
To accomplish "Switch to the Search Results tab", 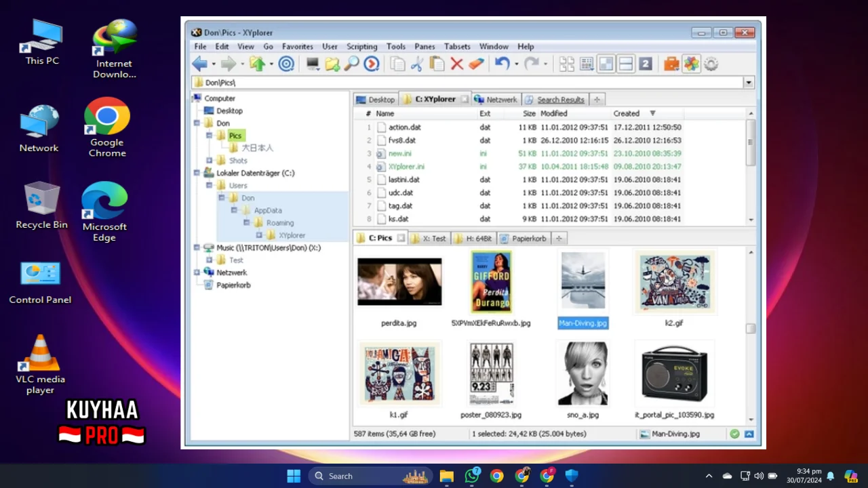I will pos(555,100).
